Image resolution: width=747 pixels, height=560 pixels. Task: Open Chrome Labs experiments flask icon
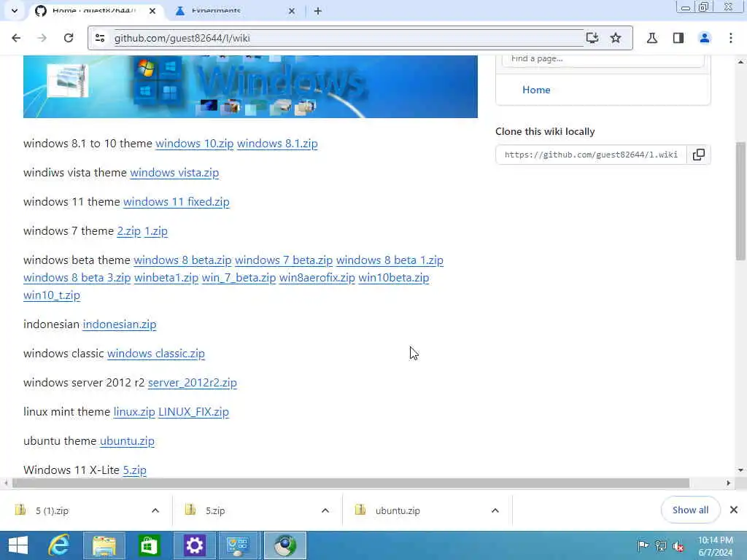click(x=652, y=38)
